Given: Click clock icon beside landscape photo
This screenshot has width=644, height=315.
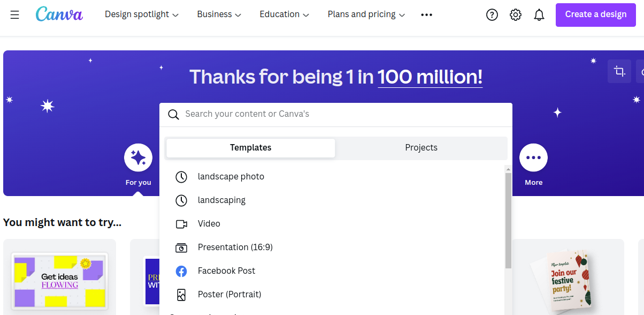Looking at the screenshot, I should click(x=181, y=177).
